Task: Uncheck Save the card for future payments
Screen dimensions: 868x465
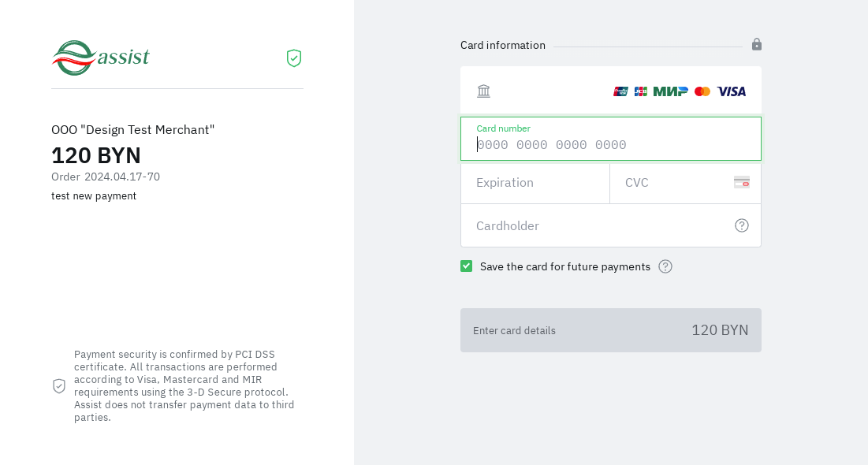Action: click(x=467, y=266)
